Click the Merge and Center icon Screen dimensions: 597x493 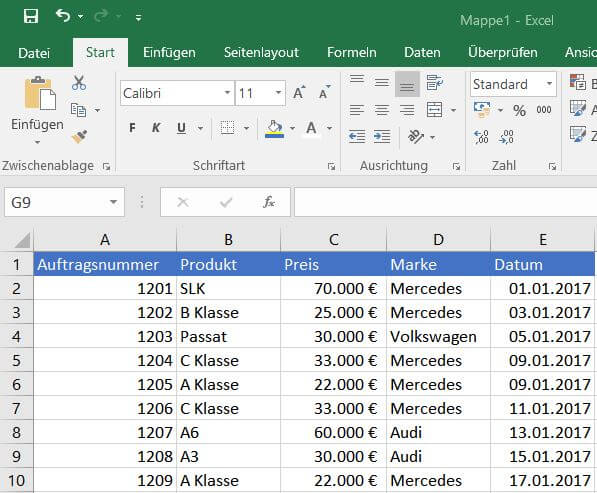pyautogui.click(x=434, y=110)
